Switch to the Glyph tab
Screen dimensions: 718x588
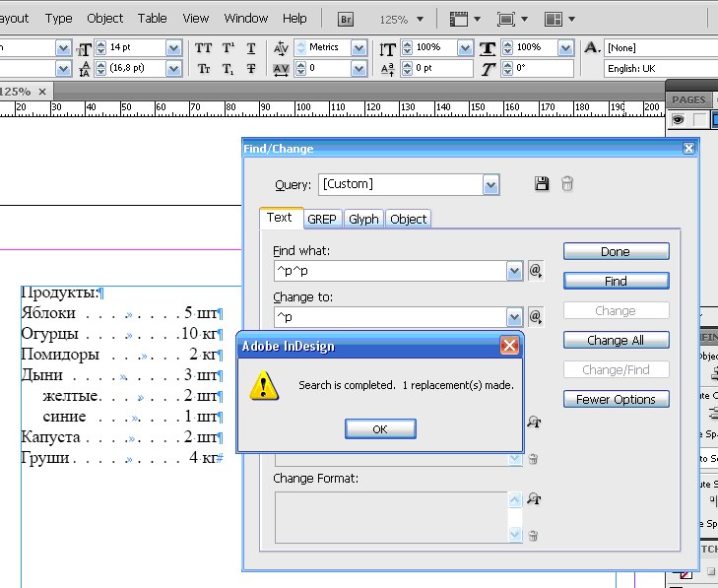point(363,219)
